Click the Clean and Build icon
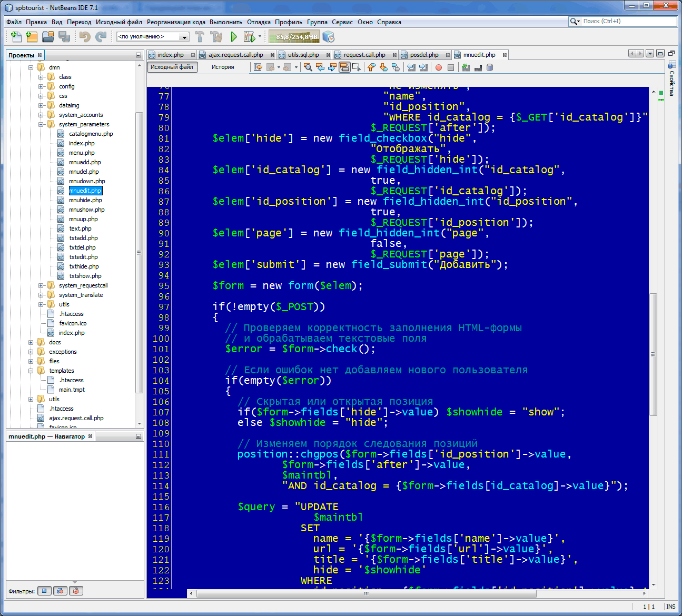Viewport: 682px width, 616px height. pos(216,37)
